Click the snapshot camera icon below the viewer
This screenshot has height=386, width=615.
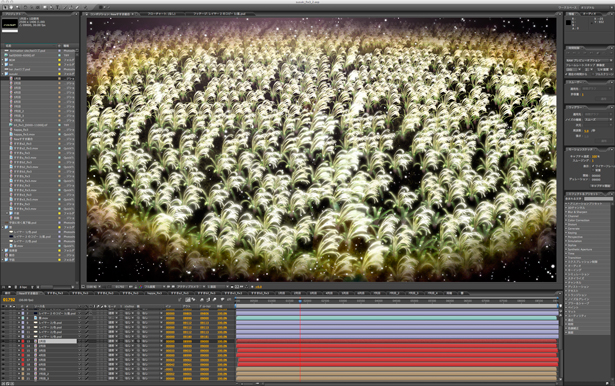point(130,287)
